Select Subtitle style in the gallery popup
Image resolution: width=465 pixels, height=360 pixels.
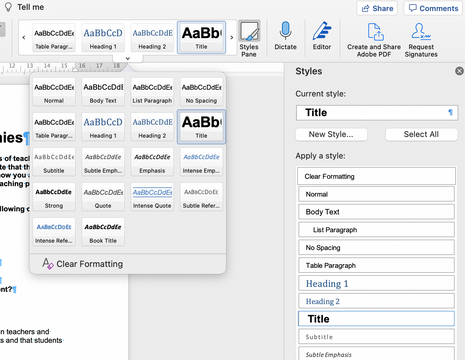pos(54,162)
